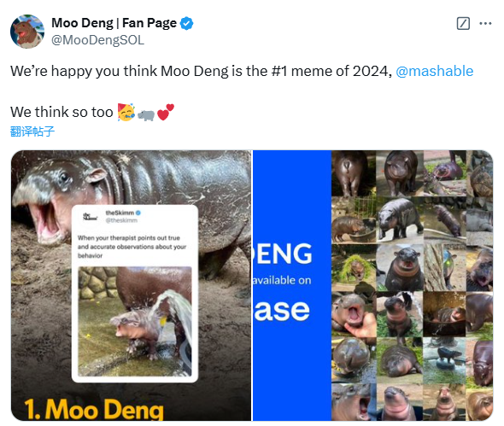Viewport: 504px width, 426px height.
Task: Click the hippo emoji in the post
Action: (x=146, y=114)
